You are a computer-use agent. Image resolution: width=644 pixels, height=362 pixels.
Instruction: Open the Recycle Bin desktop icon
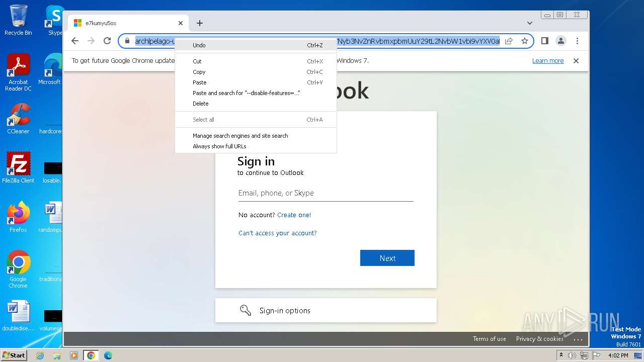(18, 20)
